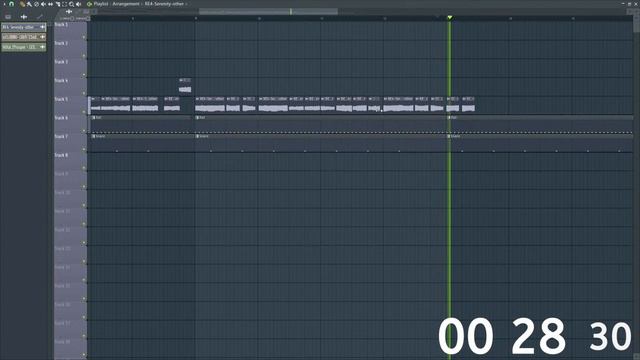Select the second clip in the picker list
Image resolution: width=640 pixels, height=360 pixels.
[24, 37]
